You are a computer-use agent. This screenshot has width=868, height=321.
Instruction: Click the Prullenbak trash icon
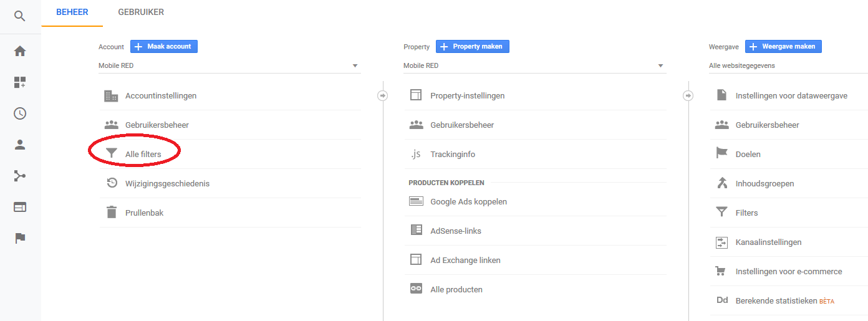tap(112, 213)
